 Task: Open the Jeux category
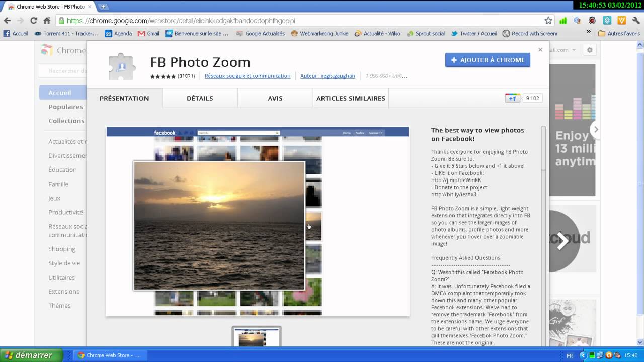tap(54, 198)
